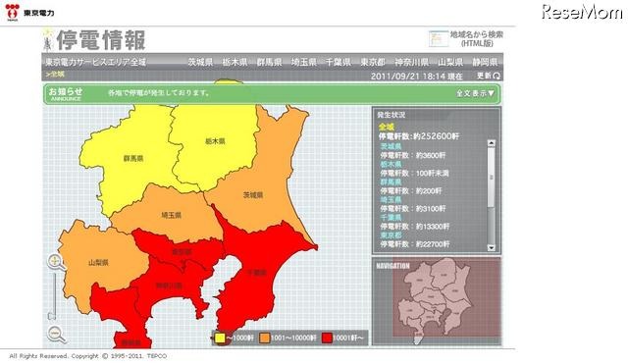Click the 停電情報 title tower icon
The image size is (628, 364).
[48, 40]
